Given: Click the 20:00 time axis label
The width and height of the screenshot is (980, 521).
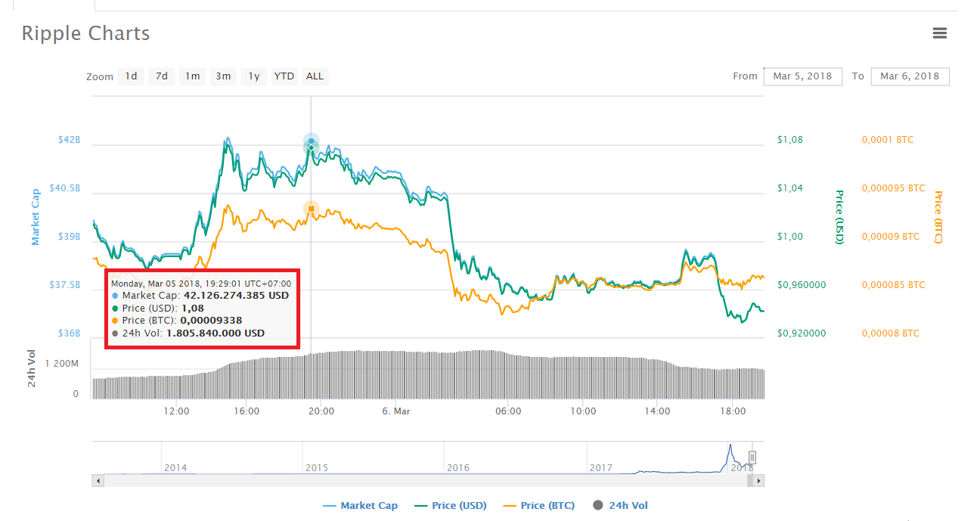Looking at the screenshot, I should [322, 411].
